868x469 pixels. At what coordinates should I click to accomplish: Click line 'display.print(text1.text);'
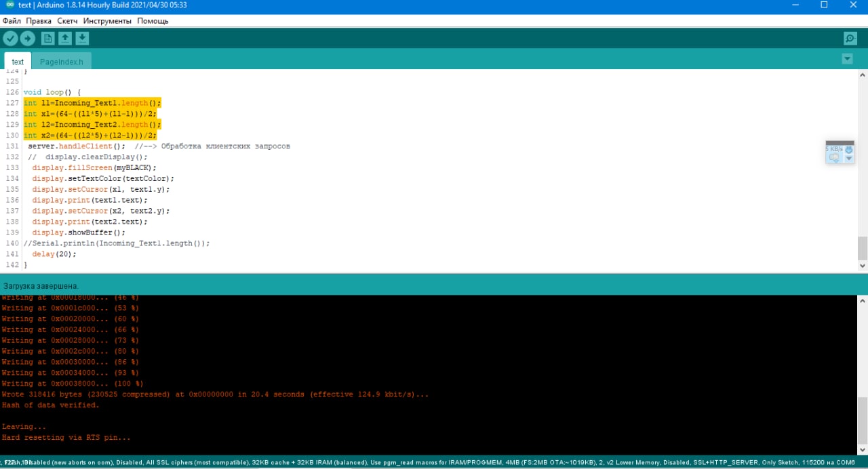90,201
